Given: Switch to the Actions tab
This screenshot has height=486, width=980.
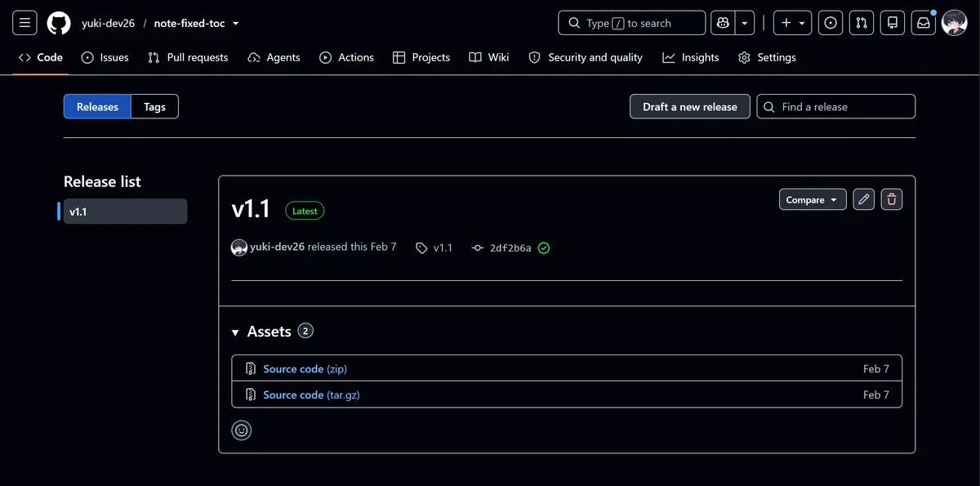Looking at the screenshot, I should [x=347, y=57].
